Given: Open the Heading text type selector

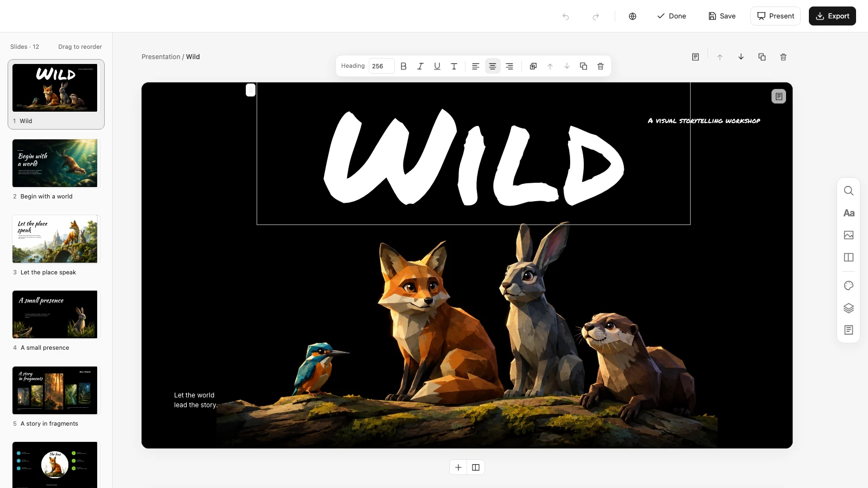Looking at the screenshot, I should tap(353, 66).
